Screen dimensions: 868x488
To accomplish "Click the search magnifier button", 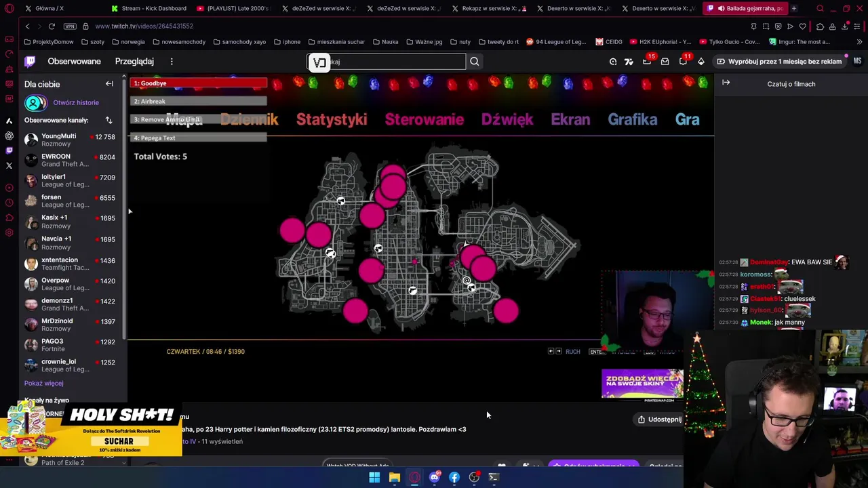I will pyautogui.click(x=475, y=62).
